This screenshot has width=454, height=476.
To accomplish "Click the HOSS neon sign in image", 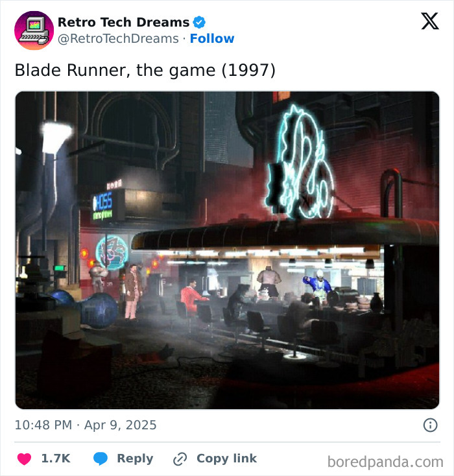I will pos(103,205).
